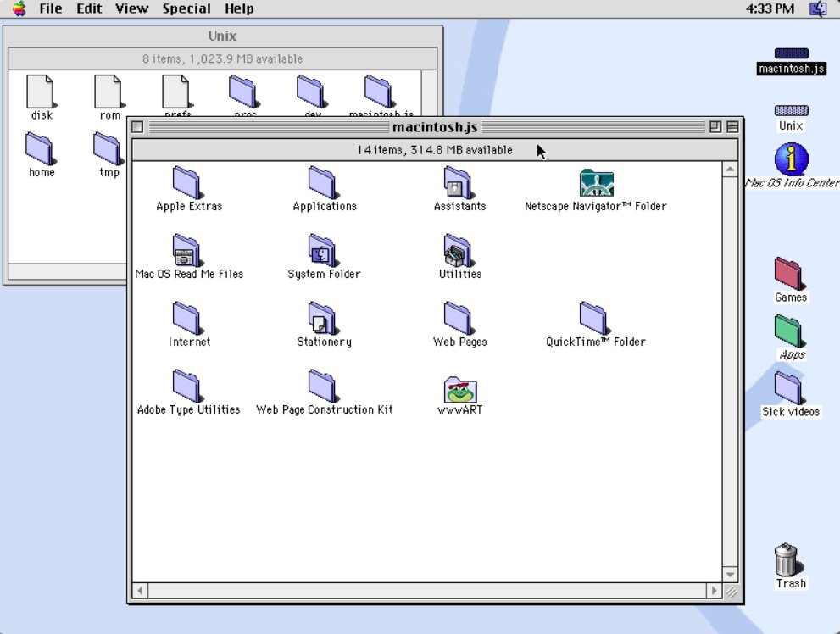Open the Special menu
The height and width of the screenshot is (634, 840).
pyautogui.click(x=186, y=8)
